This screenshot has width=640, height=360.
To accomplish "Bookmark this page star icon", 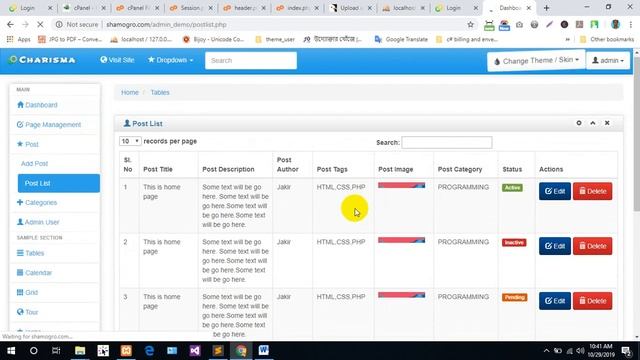I will [470, 24].
